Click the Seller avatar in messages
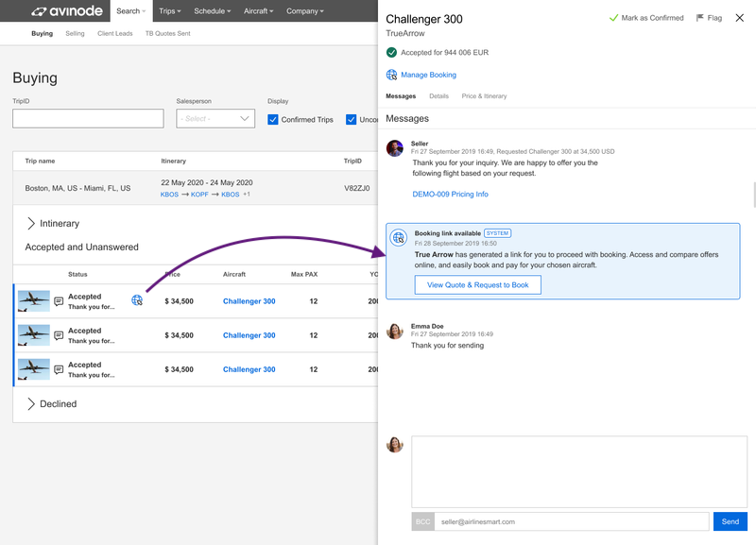The height and width of the screenshot is (545, 756). coord(395,148)
